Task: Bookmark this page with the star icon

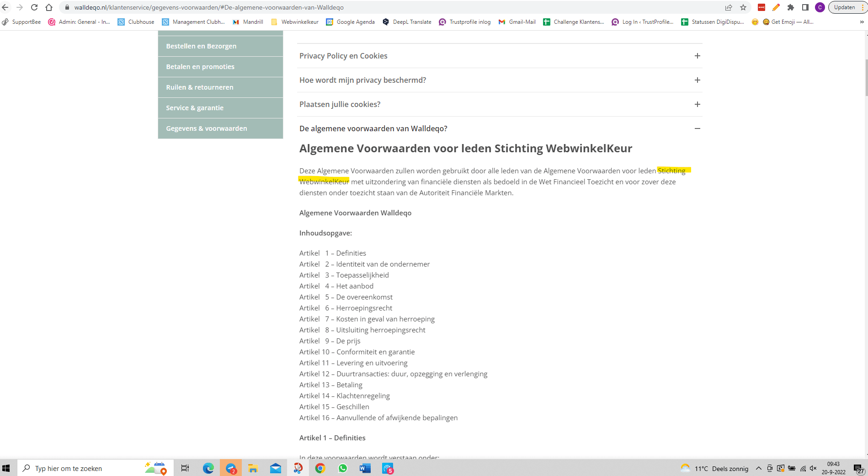Action: pos(743,7)
